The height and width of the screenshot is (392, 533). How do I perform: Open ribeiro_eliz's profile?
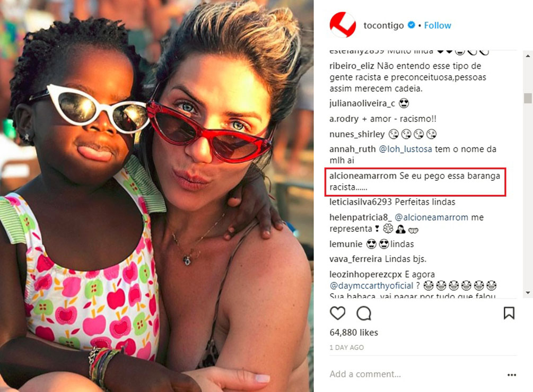click(x=352, y=66)
